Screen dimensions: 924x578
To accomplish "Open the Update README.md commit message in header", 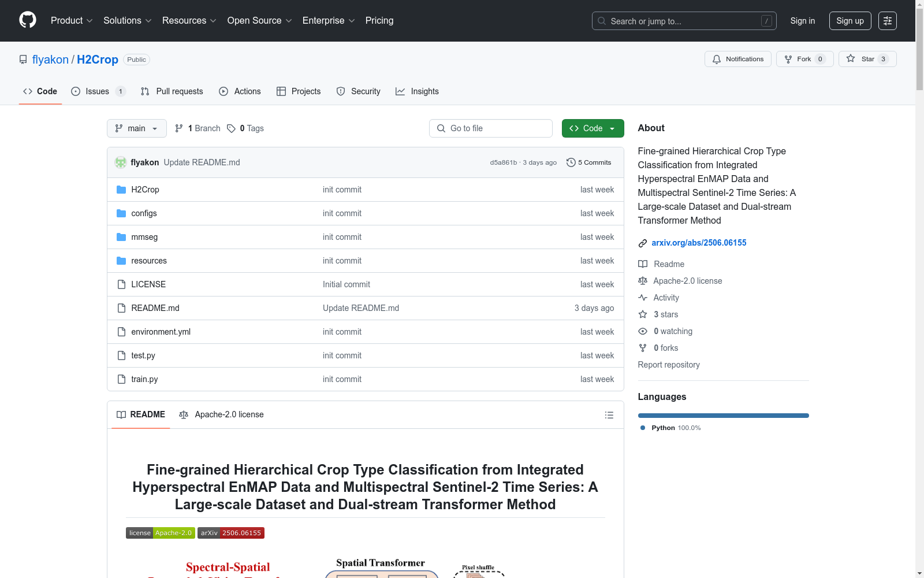I will (202, 162).
